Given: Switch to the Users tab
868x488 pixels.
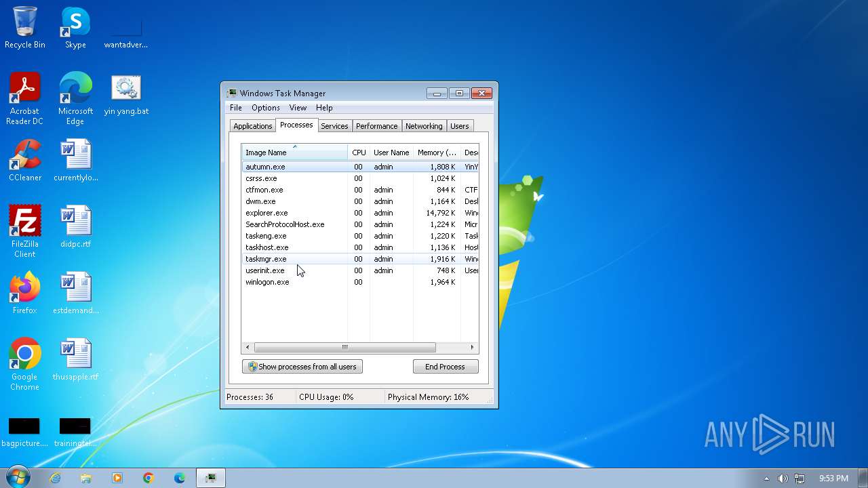Looking at the screenshot, I should [x=460, y=126].
